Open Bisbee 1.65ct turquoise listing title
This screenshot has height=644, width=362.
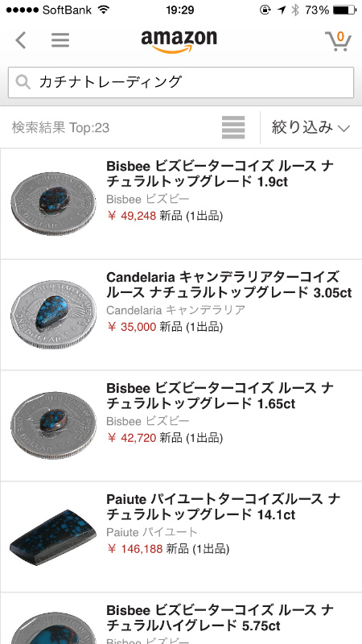point(220,395)
